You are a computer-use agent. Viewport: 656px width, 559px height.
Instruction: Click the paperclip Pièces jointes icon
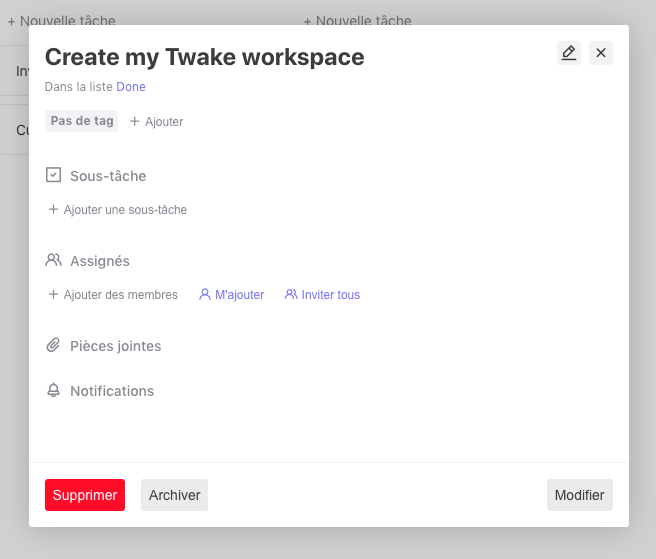coord(53,345)
